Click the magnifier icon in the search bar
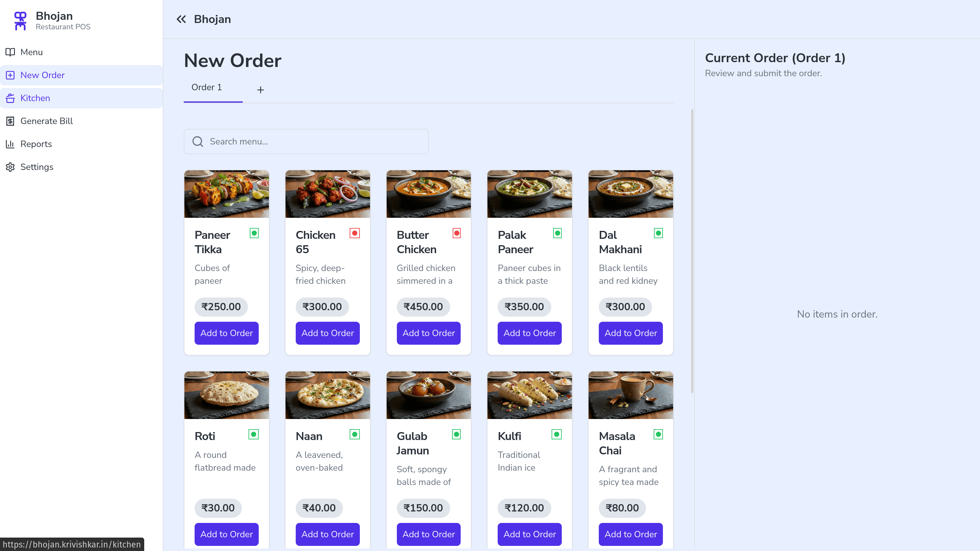The height and width of the screenshot is (551, 980). (197, 141)
